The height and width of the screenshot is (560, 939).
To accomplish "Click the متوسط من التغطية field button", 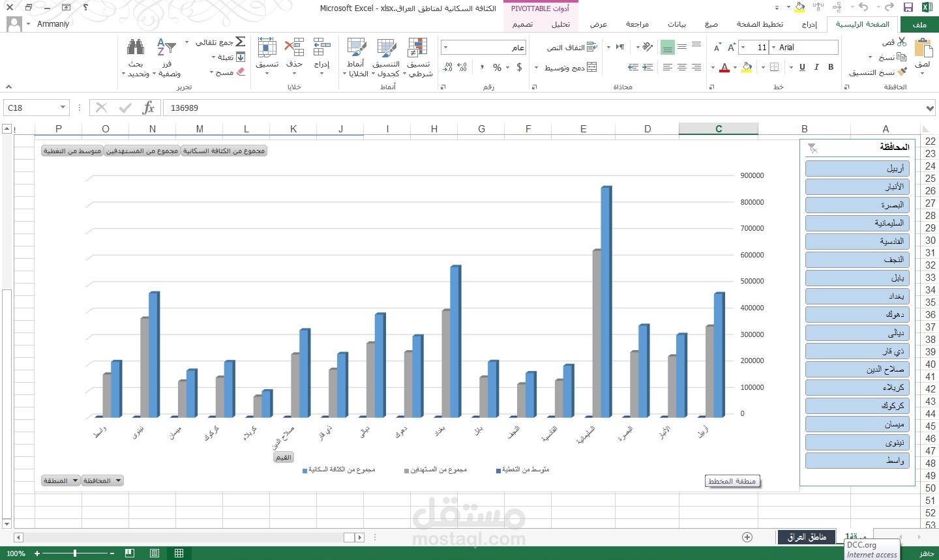I will coord(72,151).
